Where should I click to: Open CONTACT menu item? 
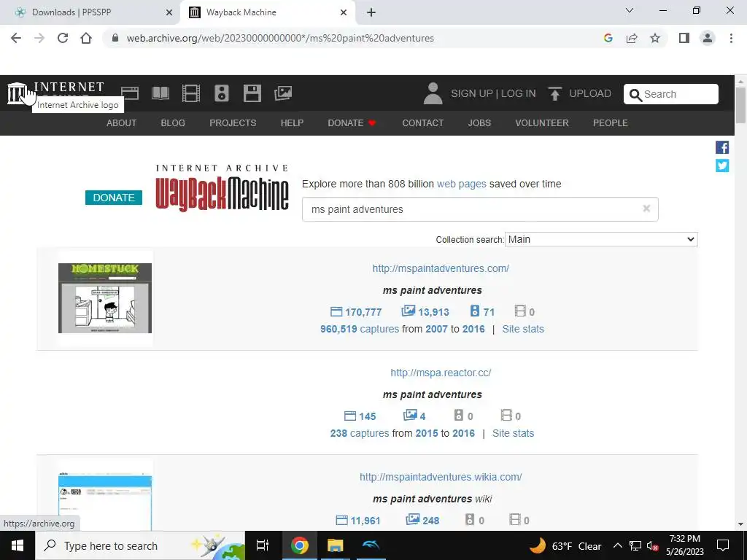pyautogui.click(x=422, y=122)
